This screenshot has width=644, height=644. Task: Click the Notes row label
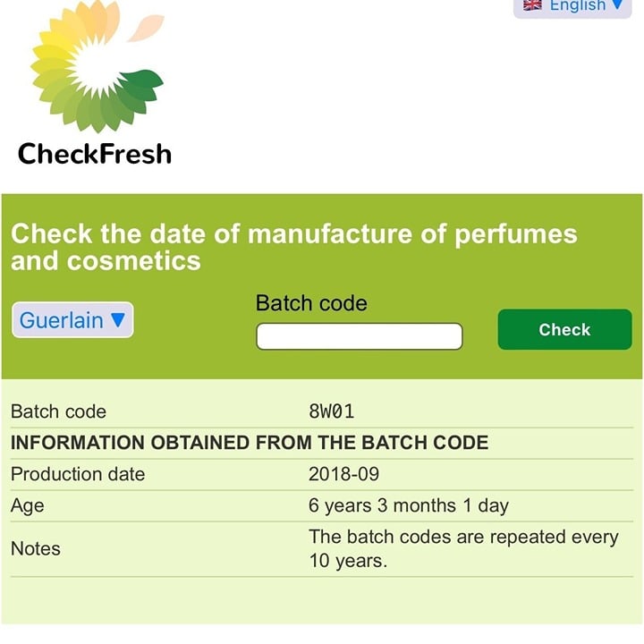(35, 548)
